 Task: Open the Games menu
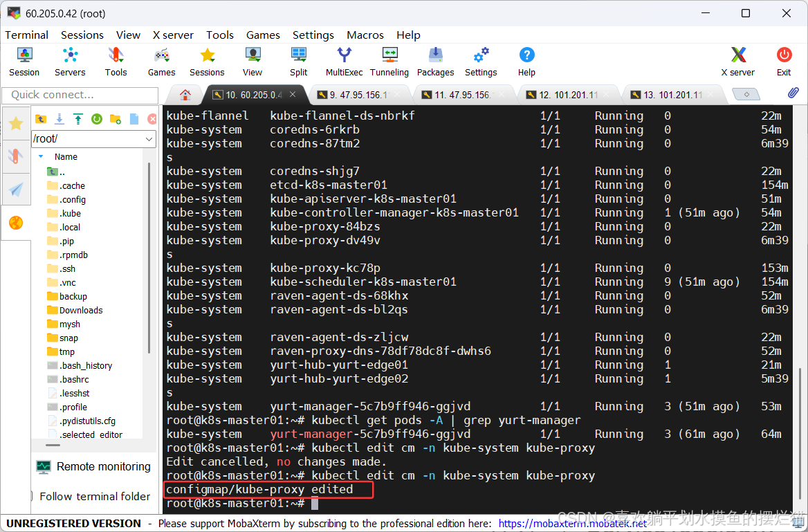[x=263, y=35]
